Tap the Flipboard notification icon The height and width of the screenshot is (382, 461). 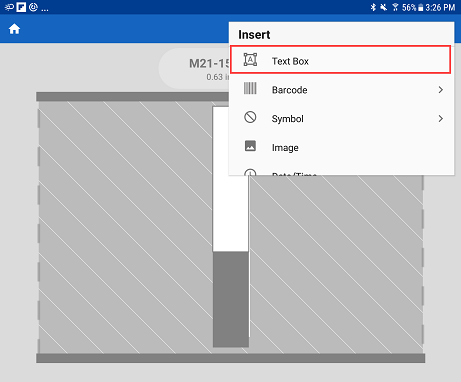[21, 7]
